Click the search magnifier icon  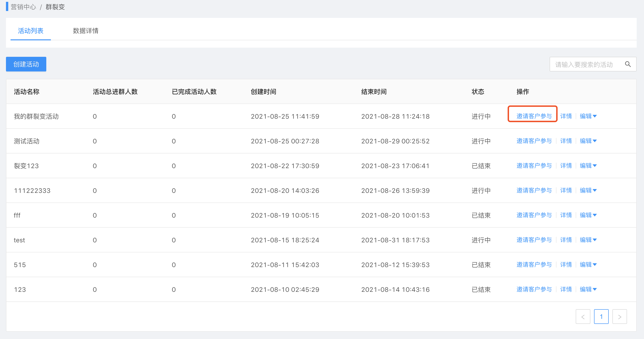click(627, 64)
